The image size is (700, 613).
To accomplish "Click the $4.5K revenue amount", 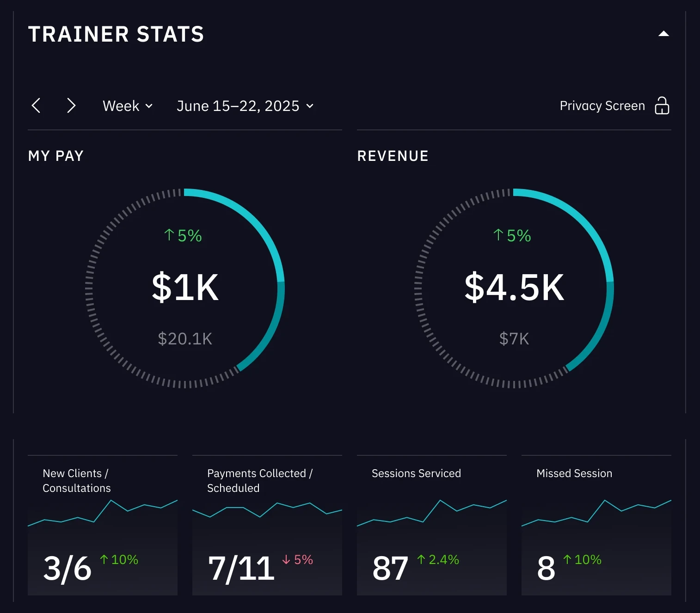I will click(x=514, y=288).
